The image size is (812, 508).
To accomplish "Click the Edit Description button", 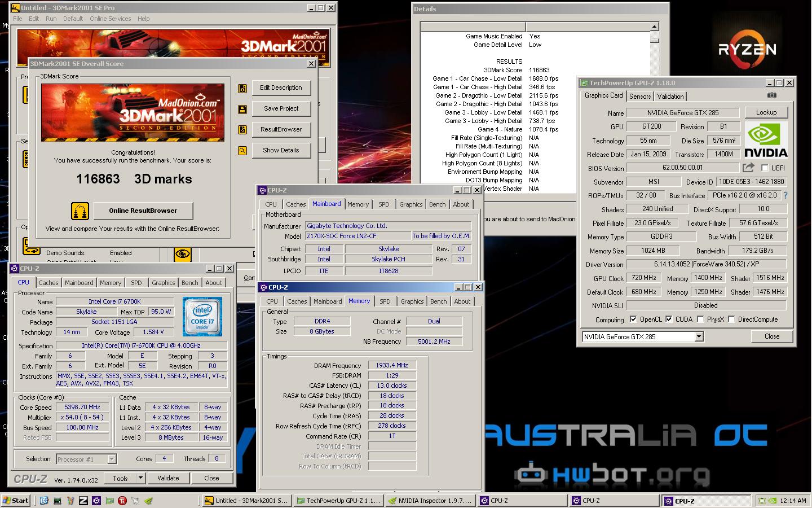I will click(x=281, y=88).
